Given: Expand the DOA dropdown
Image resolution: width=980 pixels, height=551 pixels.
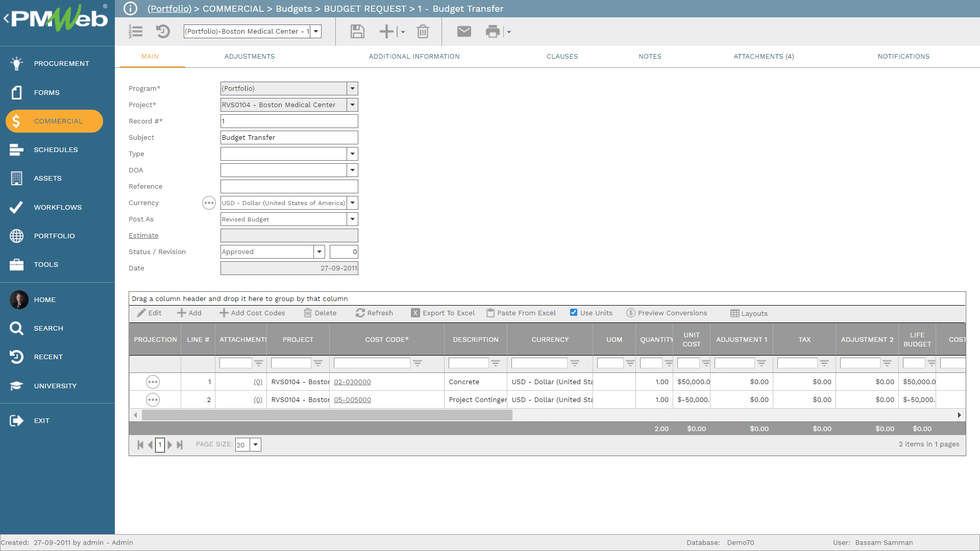Looking at the screenshot, I should pos(352,170).
